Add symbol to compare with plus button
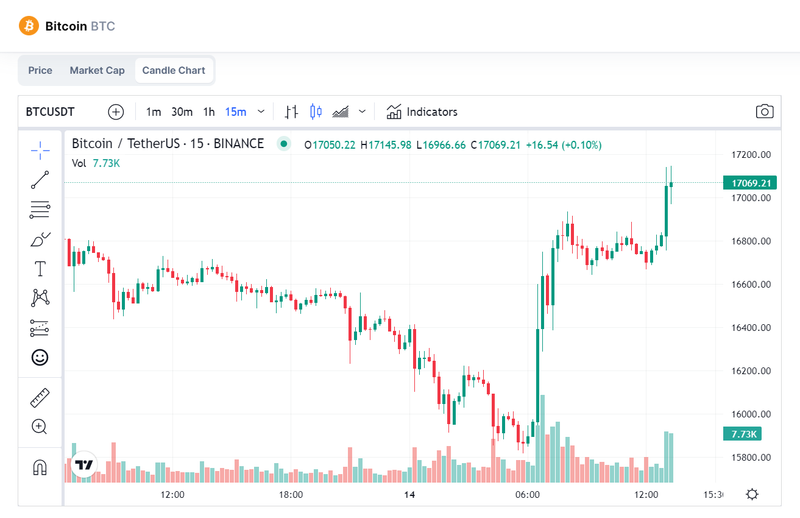Screen dimensions: 800x518 (x=116, y=112)
